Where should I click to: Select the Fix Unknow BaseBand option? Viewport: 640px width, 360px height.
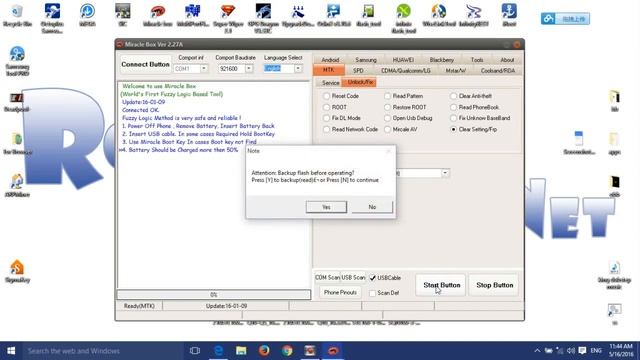[x=453, y=118]
